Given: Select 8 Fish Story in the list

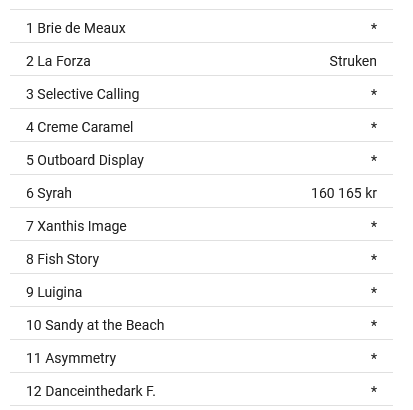Looking at the screenshot, I should pyautogui.click(x=201, y=257).
